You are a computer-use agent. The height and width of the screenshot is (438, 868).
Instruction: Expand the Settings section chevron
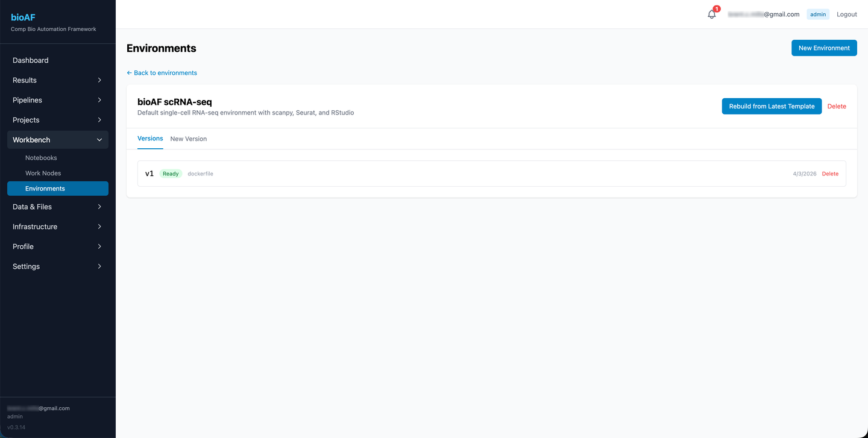(99, 266)
